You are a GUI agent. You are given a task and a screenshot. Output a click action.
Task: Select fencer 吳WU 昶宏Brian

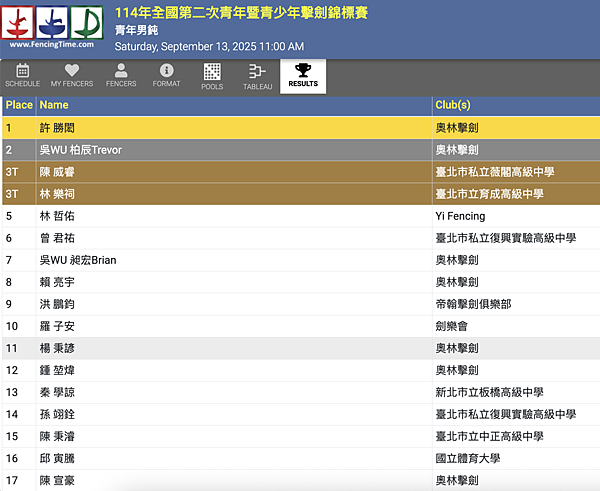click(78, 260)
